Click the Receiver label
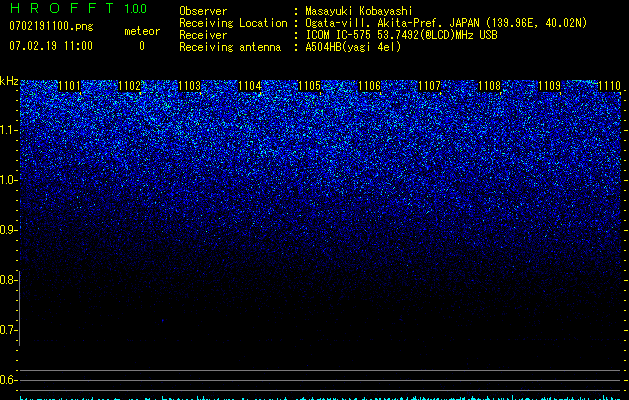 tap(203, 35)
